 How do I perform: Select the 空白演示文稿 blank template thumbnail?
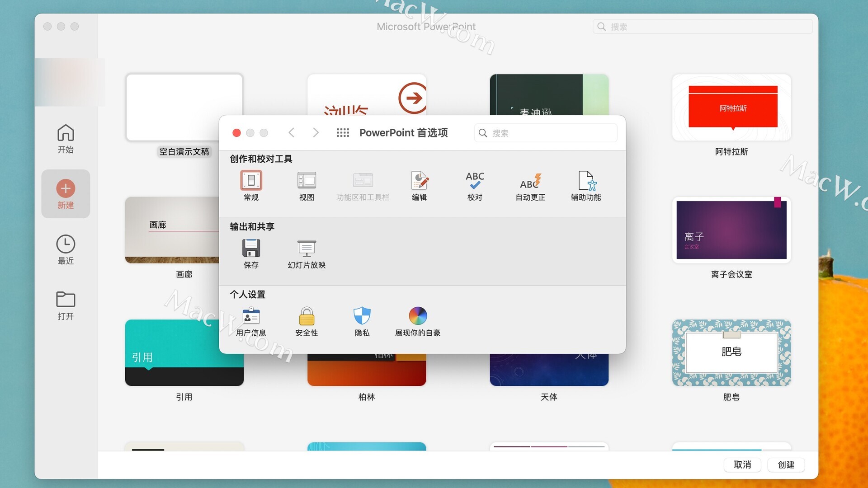[x=184, y=108]
